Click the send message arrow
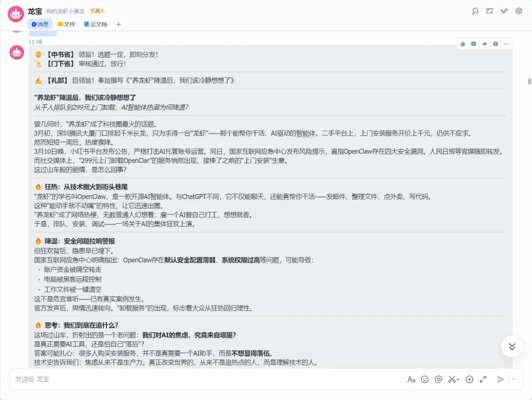This screenshot has height=400, width=532. click(x=500, y=379)
